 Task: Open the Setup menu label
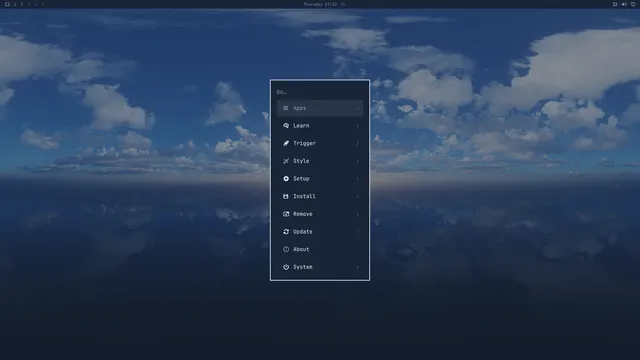pos(301,179)
